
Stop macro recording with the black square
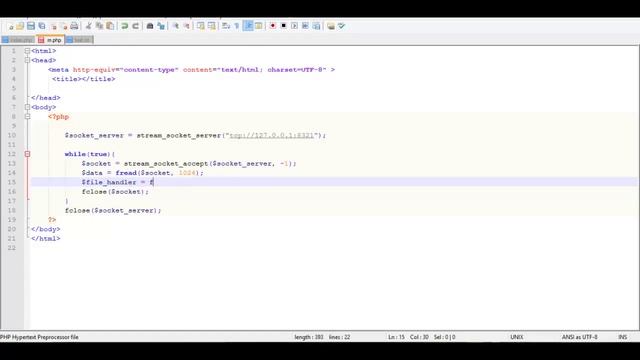click(283, 26)
